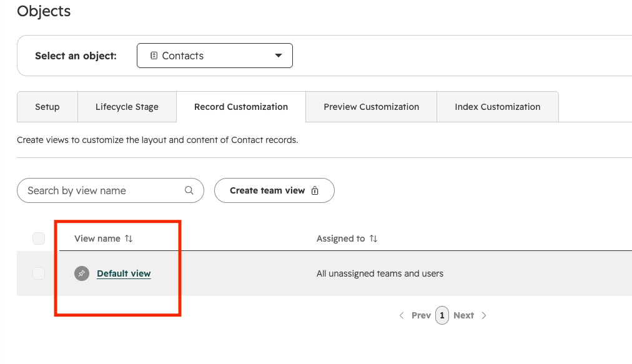632x364 pixels.
Task: Click the View name sort arrows icon
Action: click(129, 239)
